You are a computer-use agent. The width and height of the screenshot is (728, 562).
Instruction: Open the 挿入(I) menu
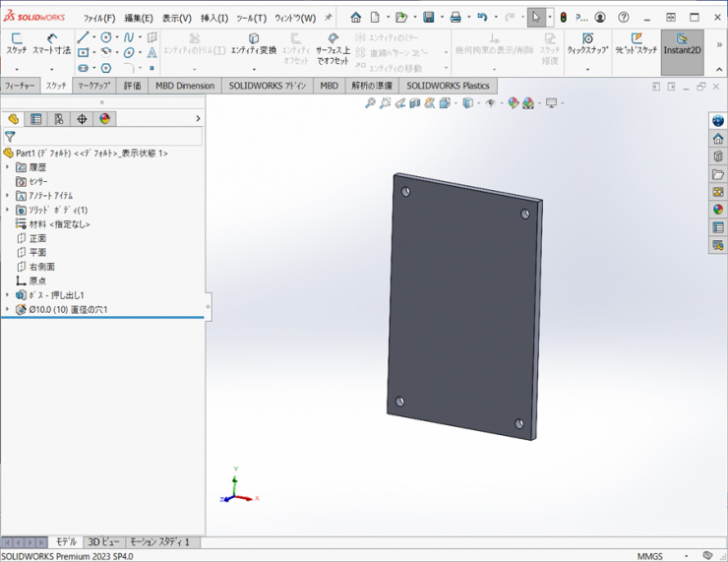213,18
